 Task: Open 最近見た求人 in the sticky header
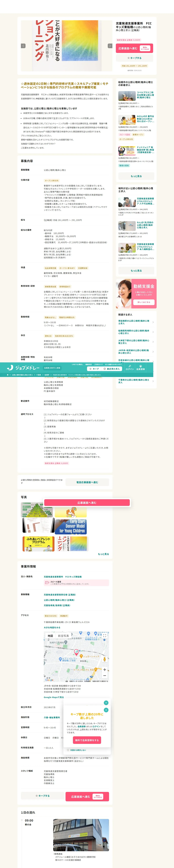click(x=112, y=369)
